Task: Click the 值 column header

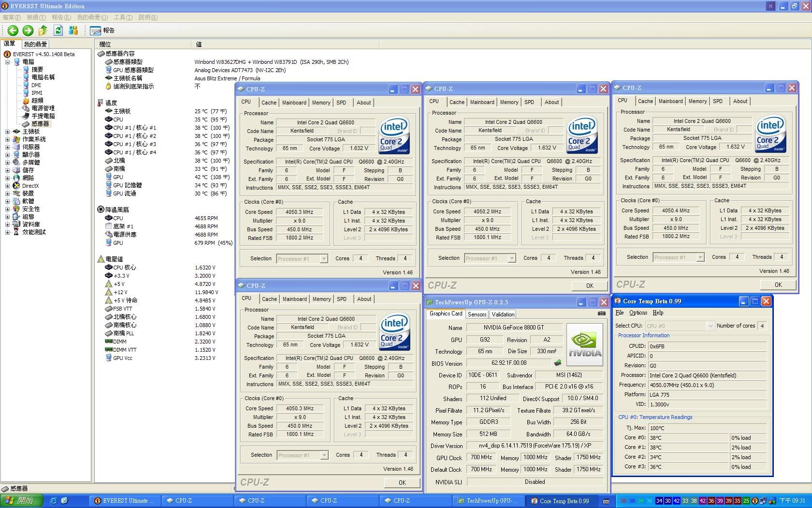Action: click(x=286, y=44)
